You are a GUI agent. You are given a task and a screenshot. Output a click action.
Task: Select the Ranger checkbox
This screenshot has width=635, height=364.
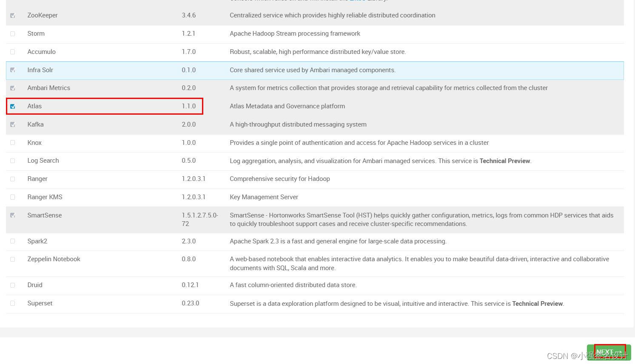(x=13, y=179)
